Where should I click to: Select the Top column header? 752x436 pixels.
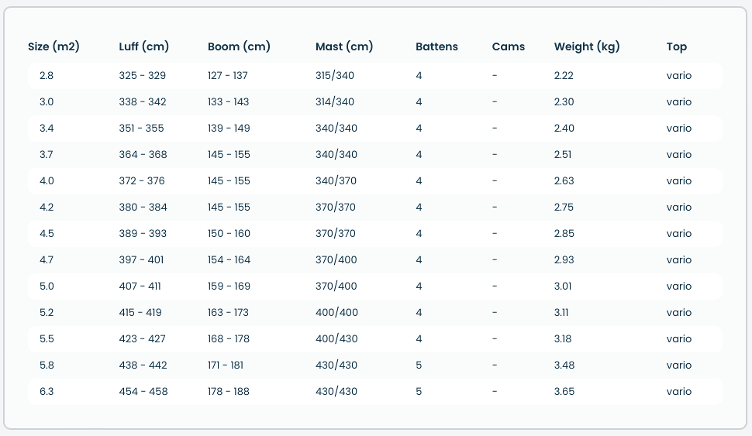(677, 47)
